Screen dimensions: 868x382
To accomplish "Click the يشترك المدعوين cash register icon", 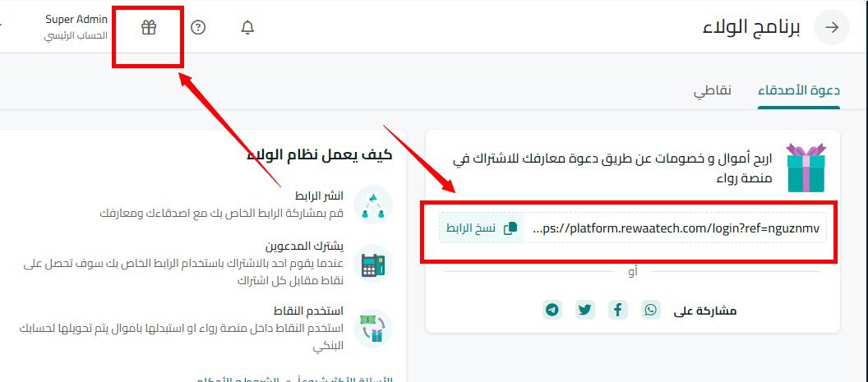I will pyautogui.click(x=372, y=264).
